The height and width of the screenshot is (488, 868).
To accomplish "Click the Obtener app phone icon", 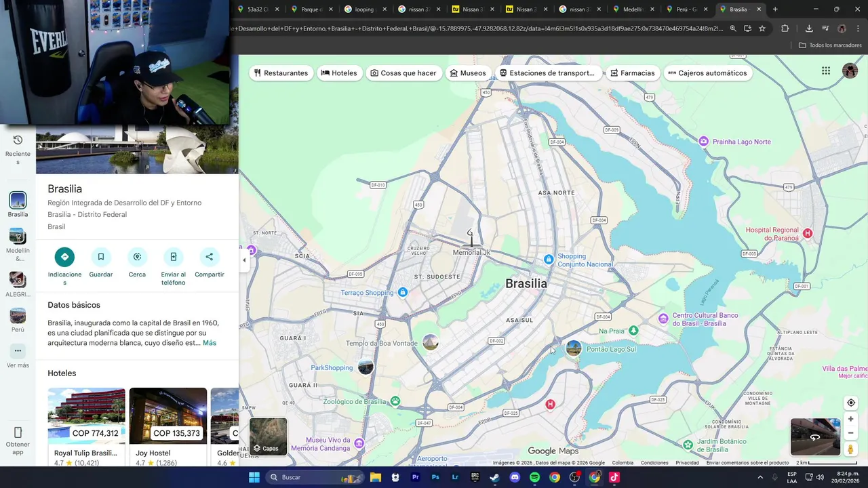I will [x=18, y=432].
